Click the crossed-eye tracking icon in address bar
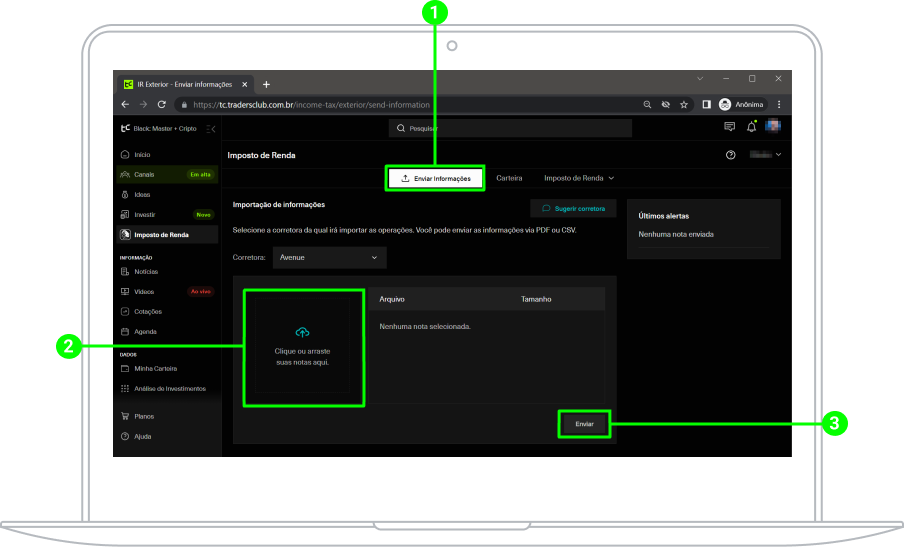Viewport: 904px width, 547px height. 665,104
